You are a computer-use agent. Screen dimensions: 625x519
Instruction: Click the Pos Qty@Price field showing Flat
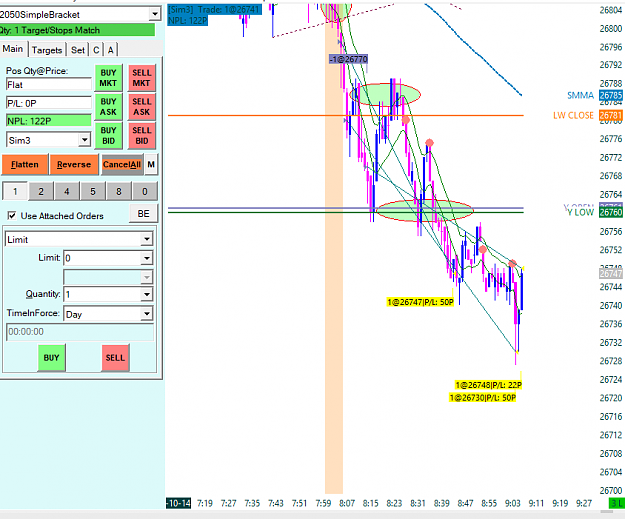tap(49, 85)
